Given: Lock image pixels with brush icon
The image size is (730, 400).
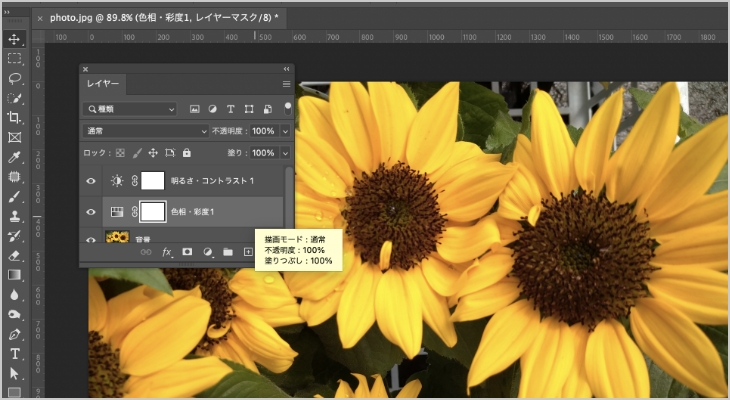Looking at the screenshot, I should pos(137,153).
